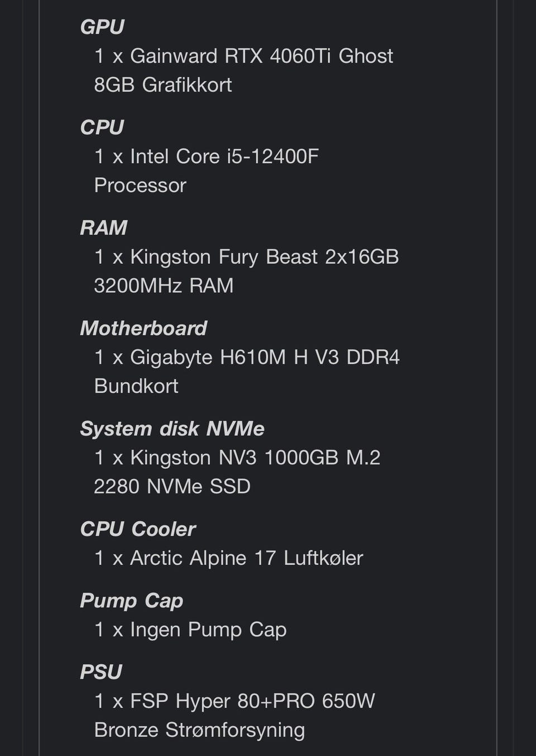The image size is (536, 756).
Task: Click the System disk NVMe heading
Action: (172, 429)
